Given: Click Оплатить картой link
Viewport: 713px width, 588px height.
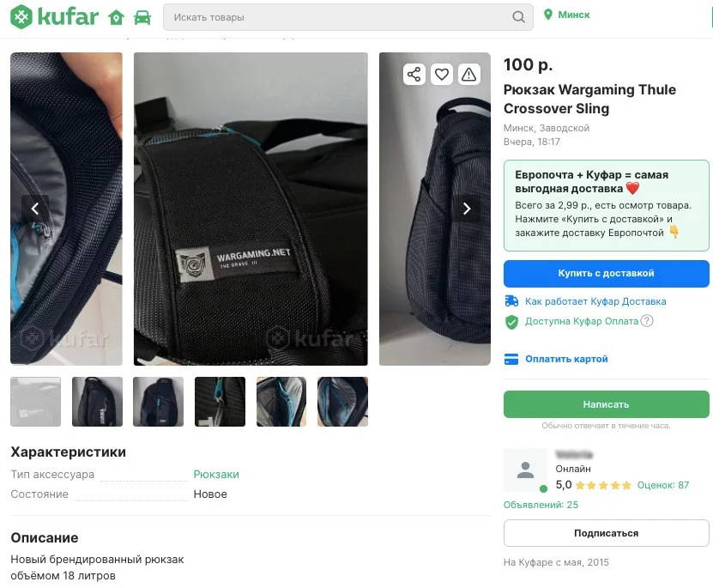Looking at the screenshot, I should point(566,359).
